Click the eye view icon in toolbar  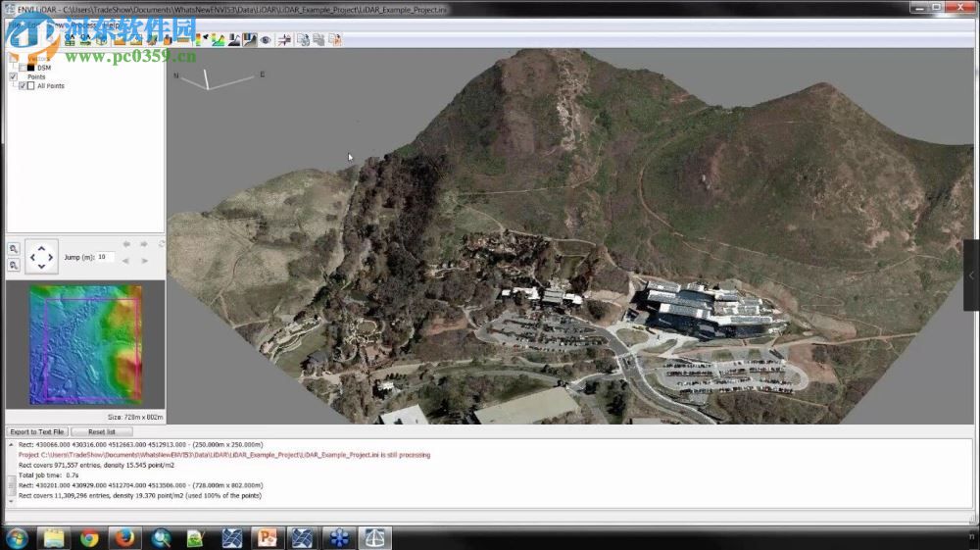coord(266,40)
